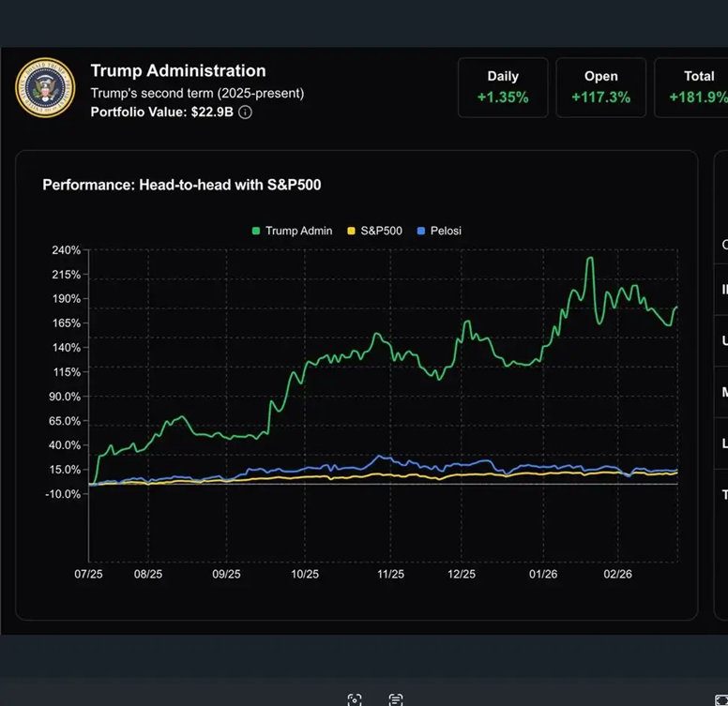Click the 11/25 date on the x-axis

[x=390, y=574]
